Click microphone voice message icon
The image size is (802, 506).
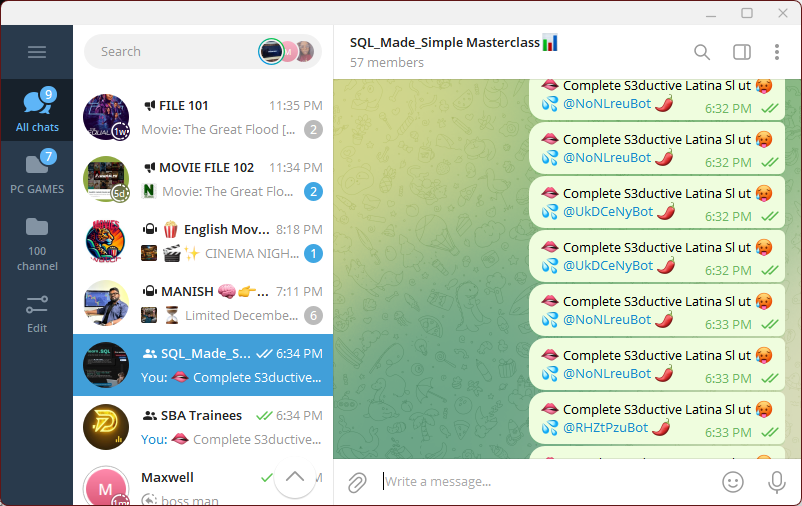point(776,482)
